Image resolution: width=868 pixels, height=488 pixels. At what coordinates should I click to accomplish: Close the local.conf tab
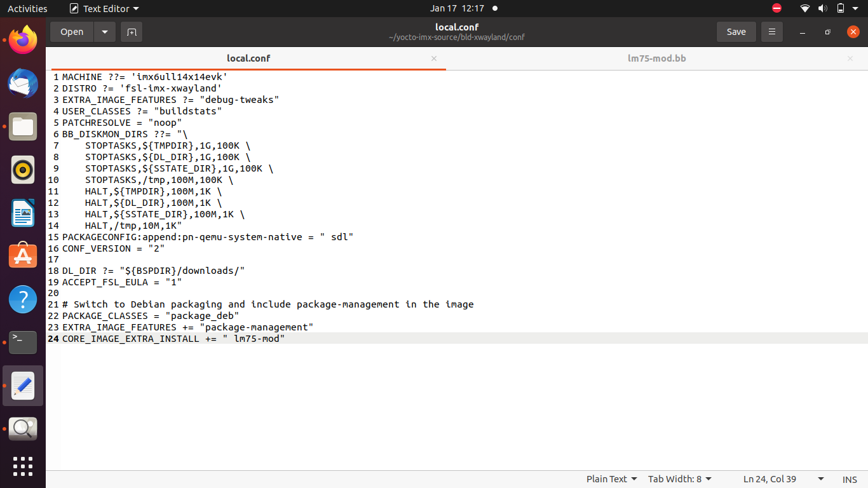[434, 58]
